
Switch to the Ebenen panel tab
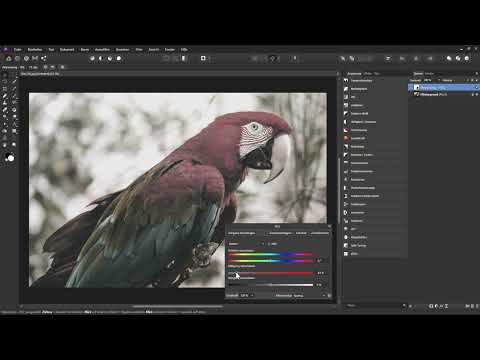[x=418, y=74]
